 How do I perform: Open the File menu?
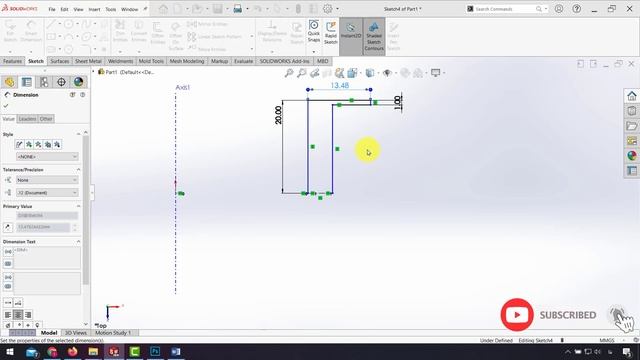pos(52,9)
